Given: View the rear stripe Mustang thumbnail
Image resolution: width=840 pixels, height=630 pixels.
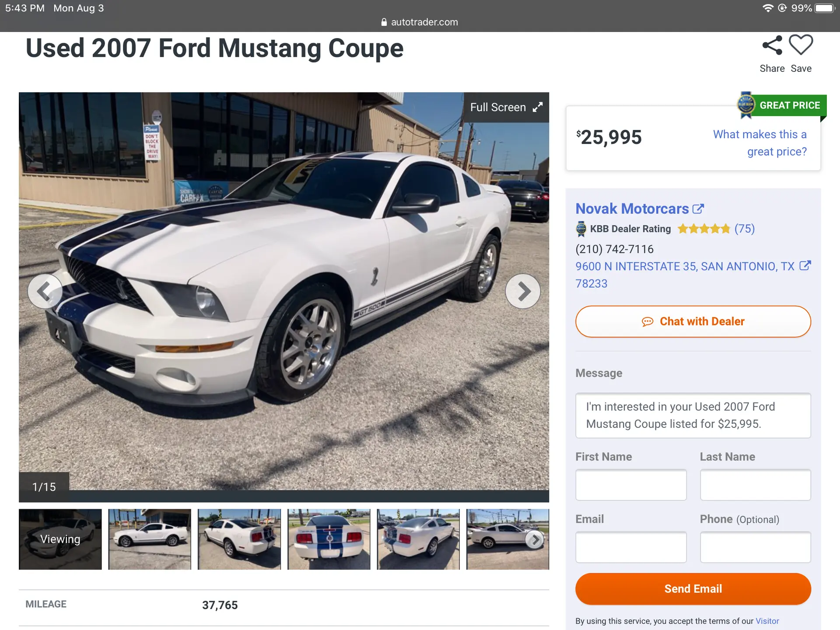Looking at the screenshot, I should (329, 539).
